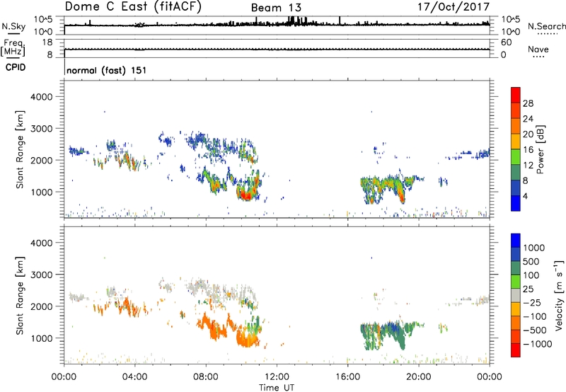The height and width of the screenshot is (392, 566).
Task: Click the '28' label on Power colorbar
Action: 528,103
